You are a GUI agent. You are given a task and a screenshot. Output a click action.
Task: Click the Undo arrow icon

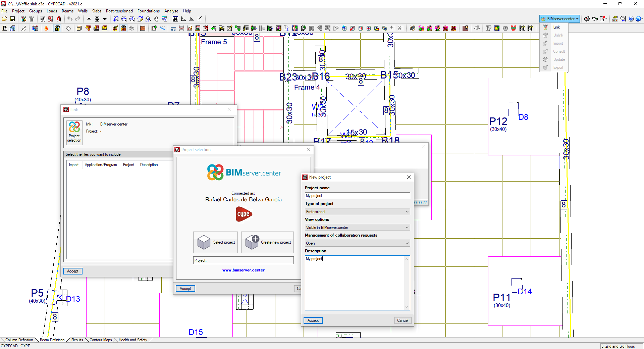pos(70,19)
